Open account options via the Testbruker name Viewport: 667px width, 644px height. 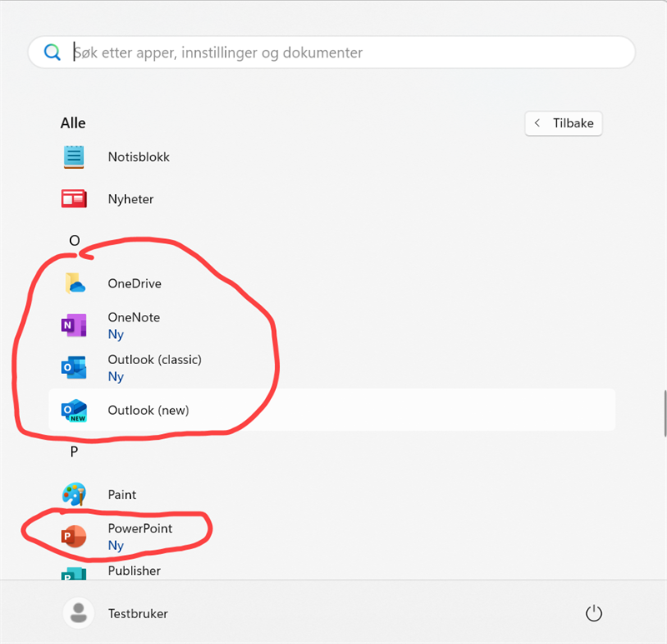click(138, 612)
